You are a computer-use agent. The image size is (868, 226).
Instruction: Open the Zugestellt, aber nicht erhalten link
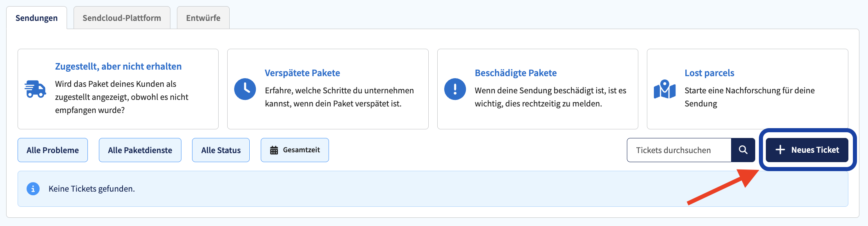[x=118, y=66]
